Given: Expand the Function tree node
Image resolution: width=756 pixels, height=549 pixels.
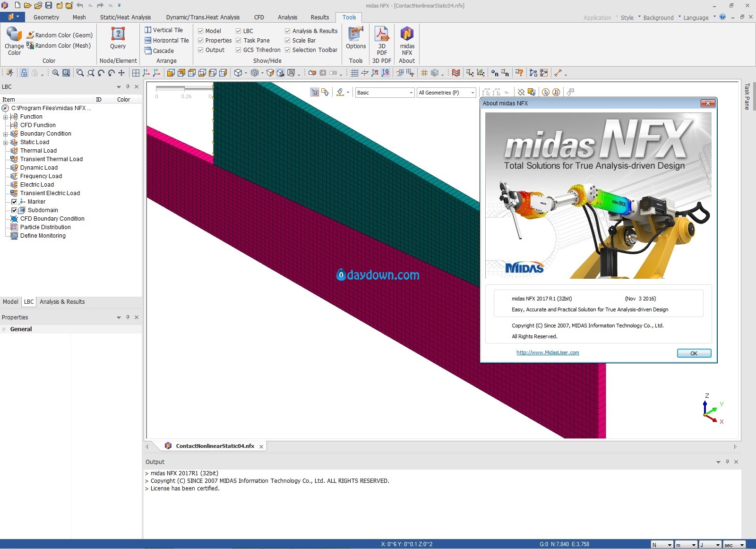Looking at the screenshot, I should tap(5, 117).
